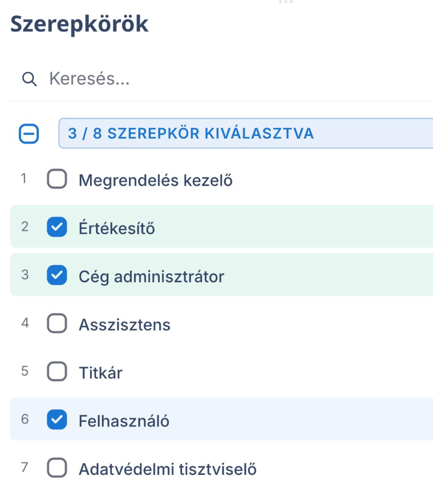The height and width of the screenshot is (504, 433).
Task: Select the Megrendelés kezelő role label
Action: coord(156,180)
